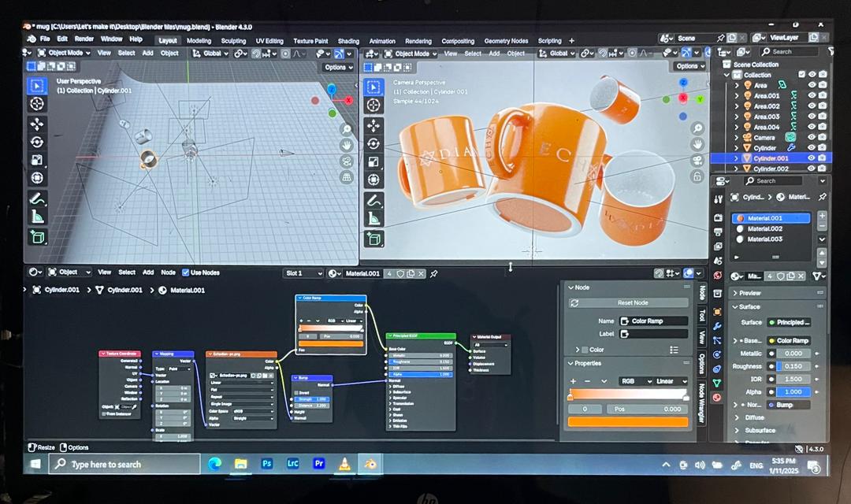Select the Measure tool in Camera Perspective viewport
851x504 pixels.
click(x=373, y=218)
